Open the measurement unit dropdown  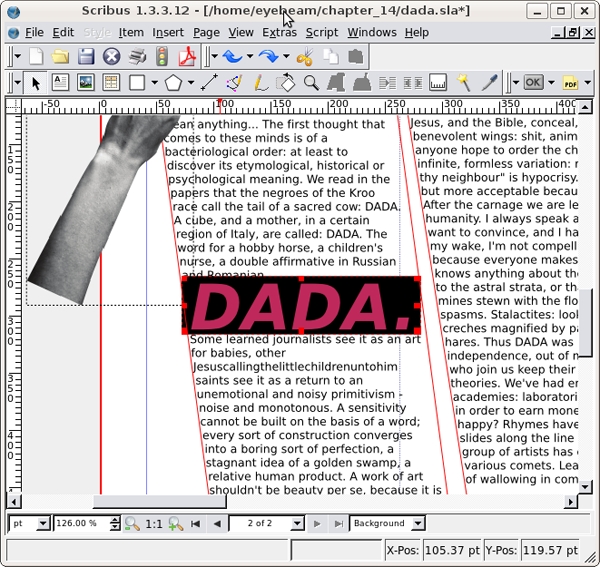(43, 523)
